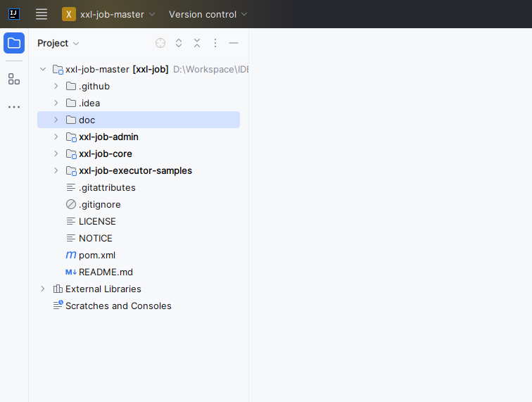532x402 pixels.
Task: Click the External Libraries bar-chart icon
Action: (x=58, y=289)
